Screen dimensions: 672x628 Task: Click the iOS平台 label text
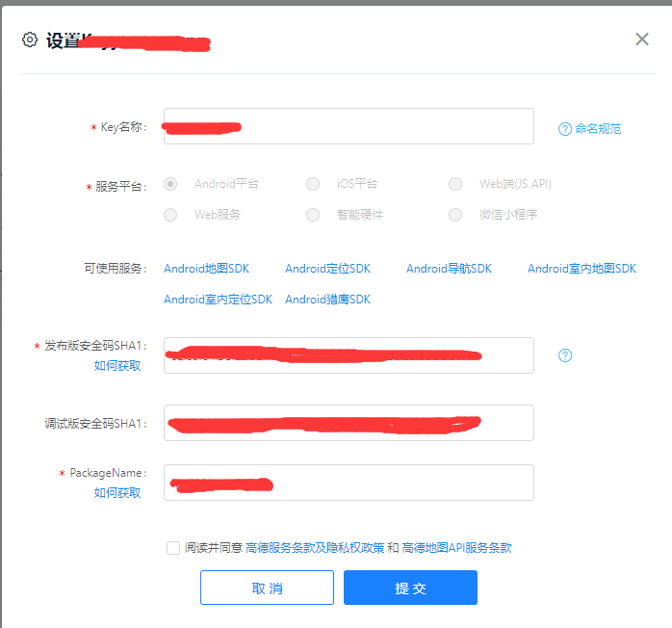pos(357,184)
